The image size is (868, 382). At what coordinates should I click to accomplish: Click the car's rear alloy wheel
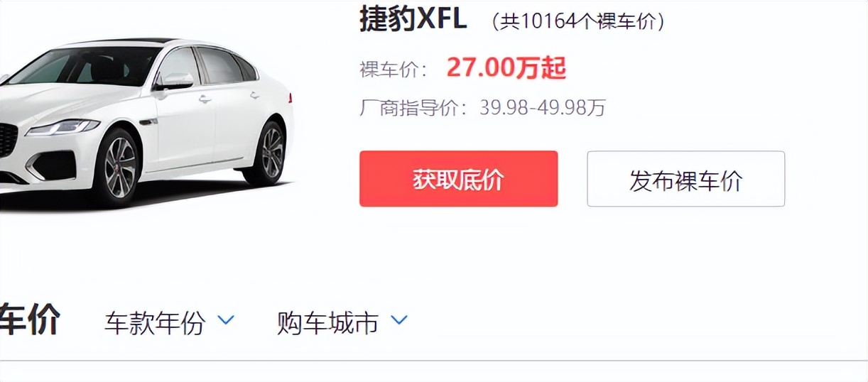tap(271, 152)
